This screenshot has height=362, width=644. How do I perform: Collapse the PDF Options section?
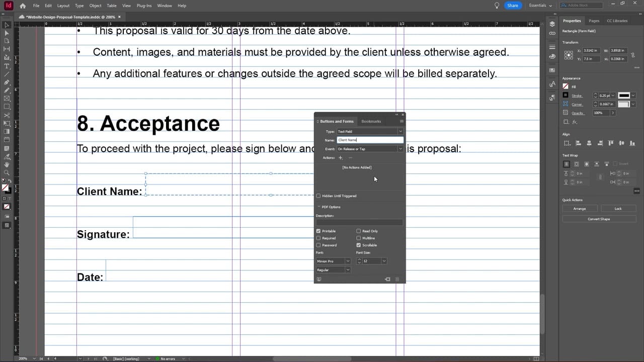coord(319,207)
